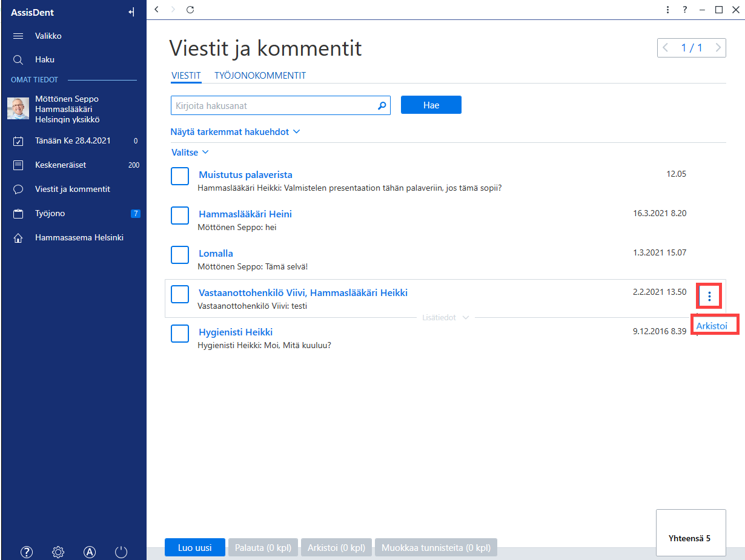
Task: Expand Näytä tarkemmat hakuehdot section
Action: [x=236, y=131]
